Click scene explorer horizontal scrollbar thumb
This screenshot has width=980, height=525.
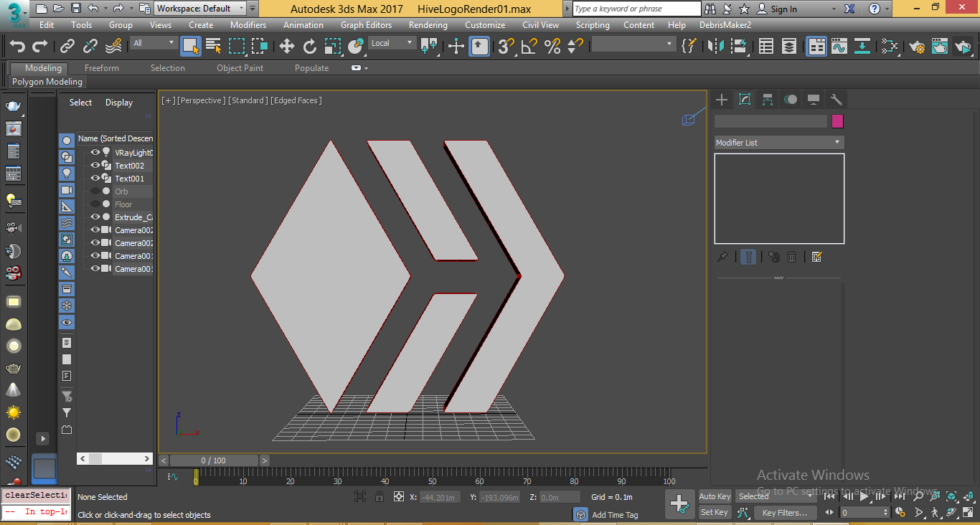pos(95,458)
